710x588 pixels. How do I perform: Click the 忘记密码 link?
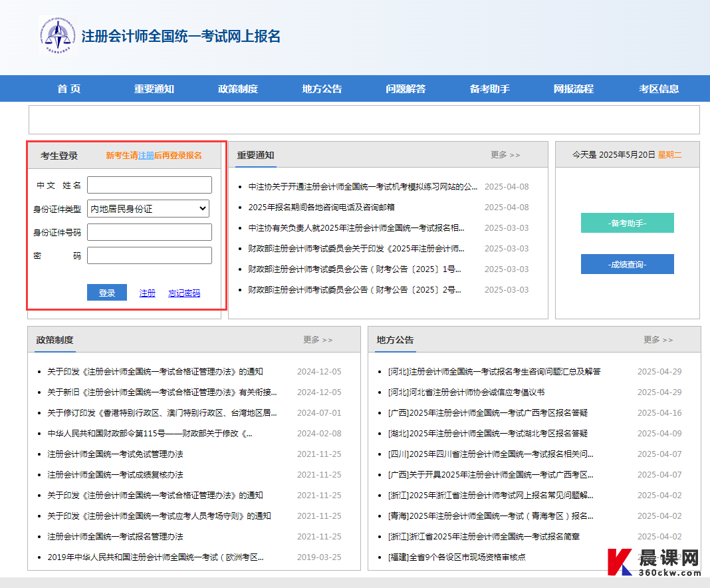pos(184,293)
